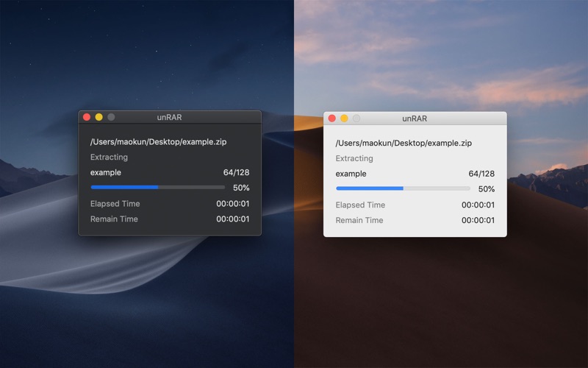Select the 'example' file name in dark window
Viewport: 588px width, 368px height.
(x=106, y=172)
